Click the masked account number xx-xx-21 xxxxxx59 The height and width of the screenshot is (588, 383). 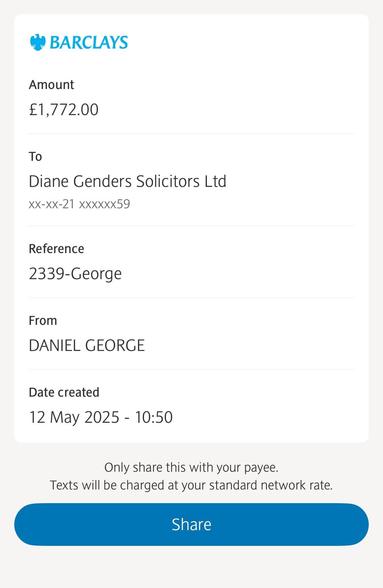[x=79, y=204]
